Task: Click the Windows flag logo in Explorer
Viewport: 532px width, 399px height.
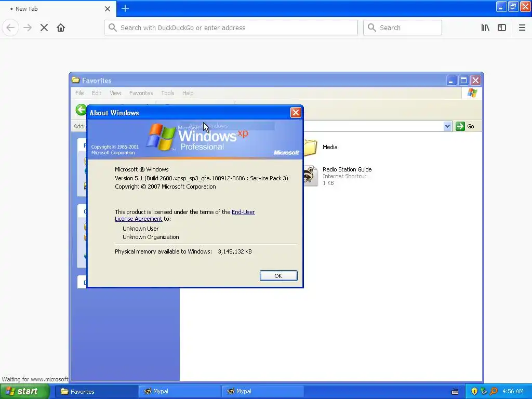Action: coord(472,93)
